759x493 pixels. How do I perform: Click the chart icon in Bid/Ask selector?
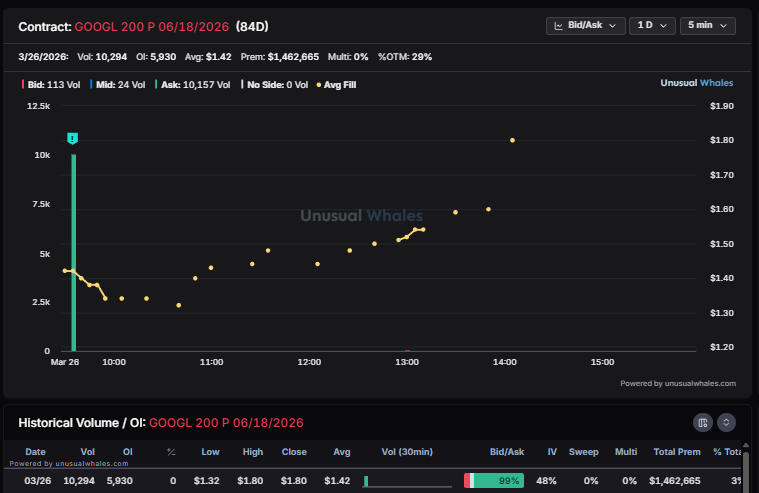click(x=559, y=26)
